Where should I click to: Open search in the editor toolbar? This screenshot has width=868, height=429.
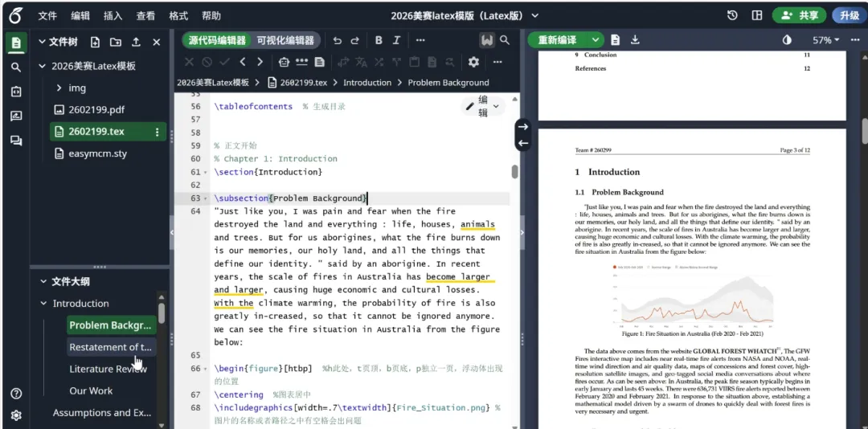pyautogui.click(x=504, y=40)
